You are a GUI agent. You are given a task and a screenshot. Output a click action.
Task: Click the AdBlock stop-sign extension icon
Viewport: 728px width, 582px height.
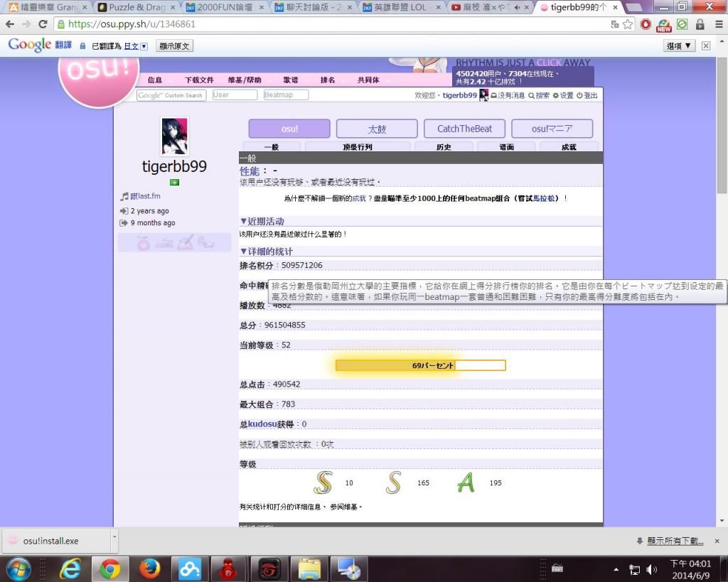pyautogui.click(x=646, y=24)
